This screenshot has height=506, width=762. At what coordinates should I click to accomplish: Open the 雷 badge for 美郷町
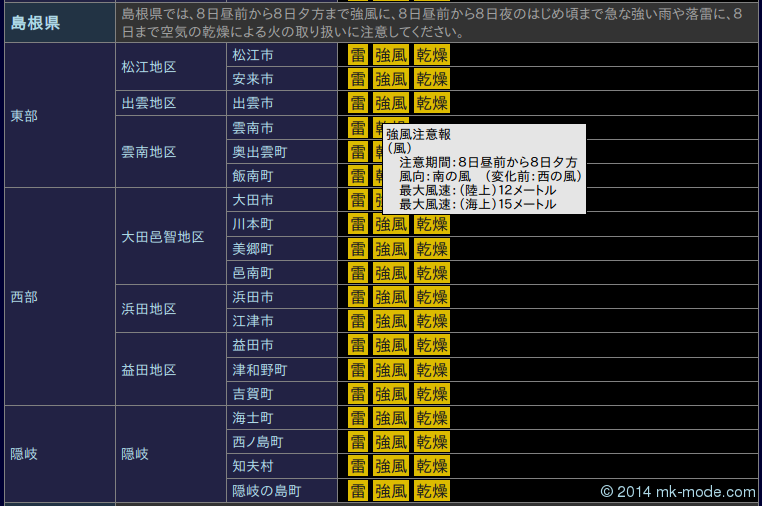tap(358, 248)
